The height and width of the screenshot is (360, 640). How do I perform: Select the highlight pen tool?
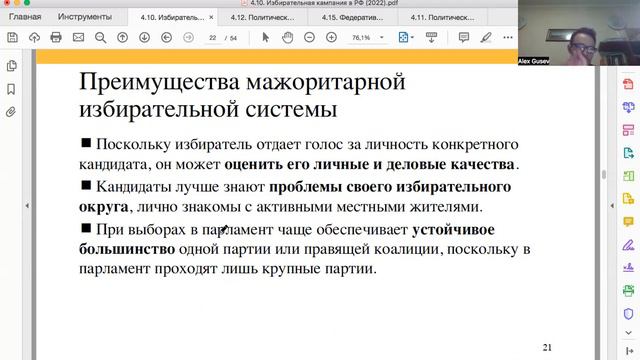[x=486, y=38]
